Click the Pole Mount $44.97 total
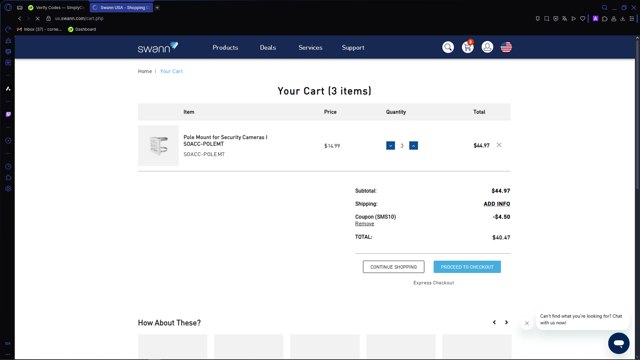This screenshot has width=640, height=360. tap(481, 145)
